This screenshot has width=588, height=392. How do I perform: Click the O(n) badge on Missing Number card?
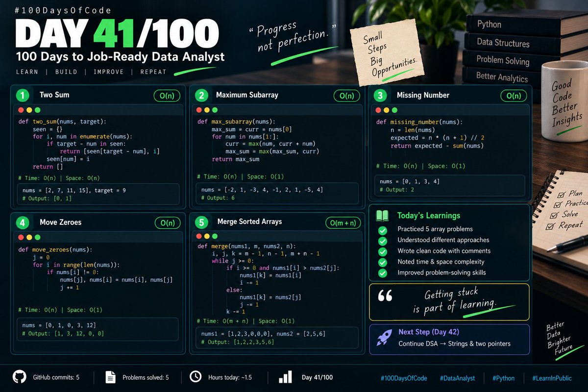pyautogui.click(x=514, y=96)
